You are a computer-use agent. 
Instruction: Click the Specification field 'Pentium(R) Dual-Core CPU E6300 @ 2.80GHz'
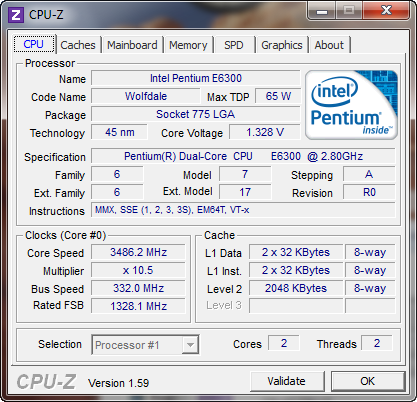[x=243, y=156]
